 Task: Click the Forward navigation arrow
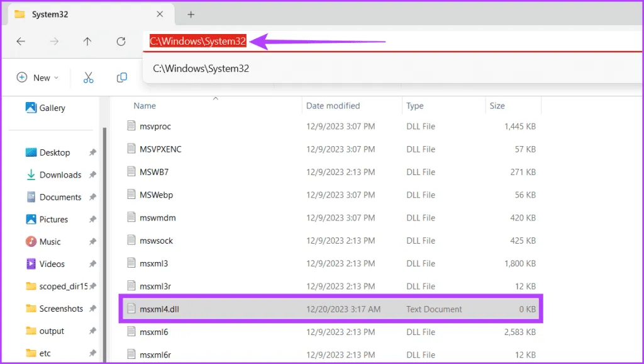[54, 42]
